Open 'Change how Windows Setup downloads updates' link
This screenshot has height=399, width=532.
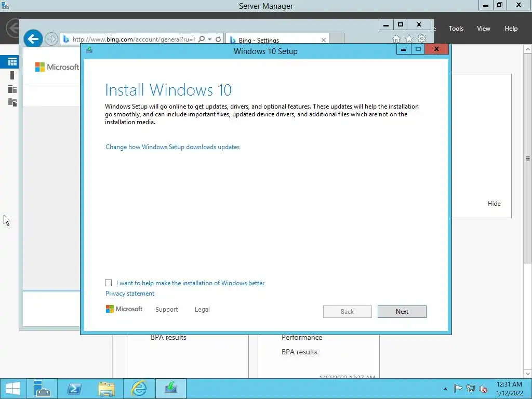coord(172,147)
